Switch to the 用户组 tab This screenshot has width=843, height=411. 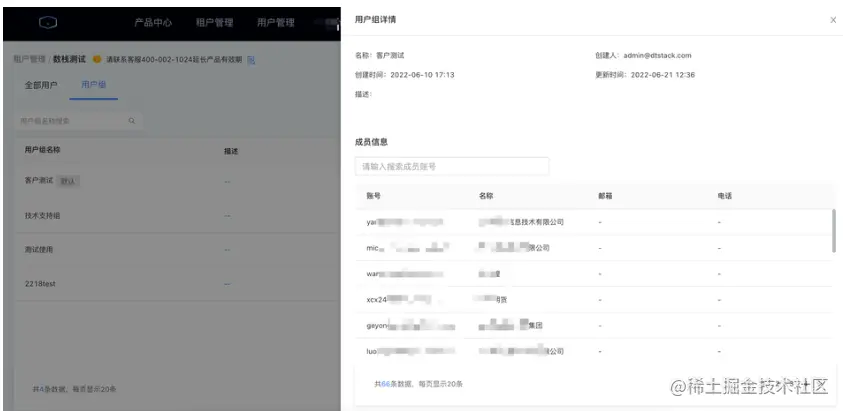click(x=94, y=85)
